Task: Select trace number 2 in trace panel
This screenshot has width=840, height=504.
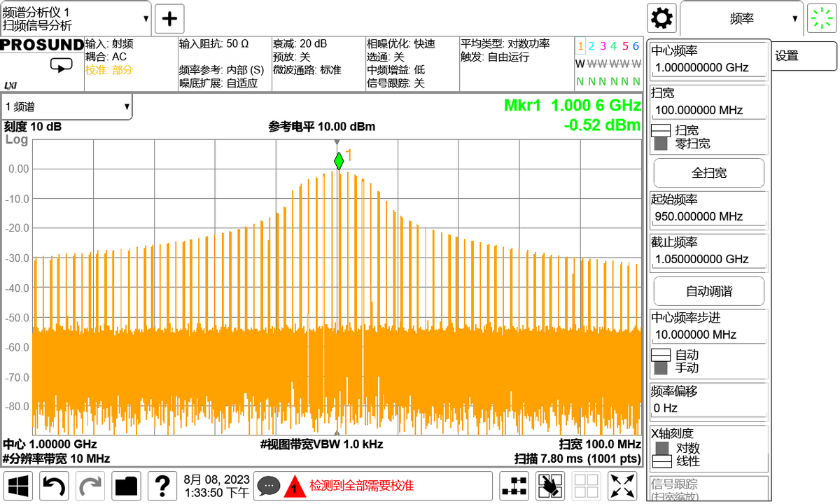Action: coord(591,46)
